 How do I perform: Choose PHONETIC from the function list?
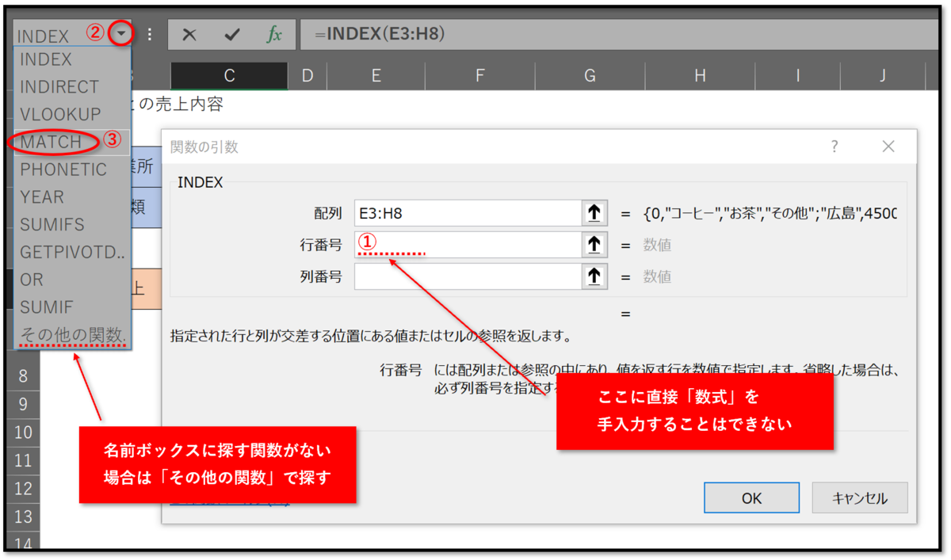pos(72,170)
